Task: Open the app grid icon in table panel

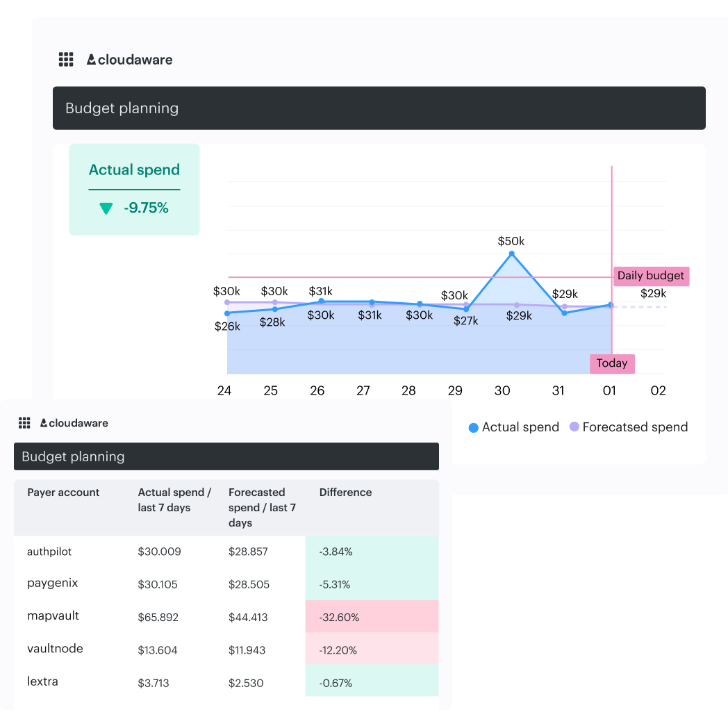Action: [x=24, y=423]
